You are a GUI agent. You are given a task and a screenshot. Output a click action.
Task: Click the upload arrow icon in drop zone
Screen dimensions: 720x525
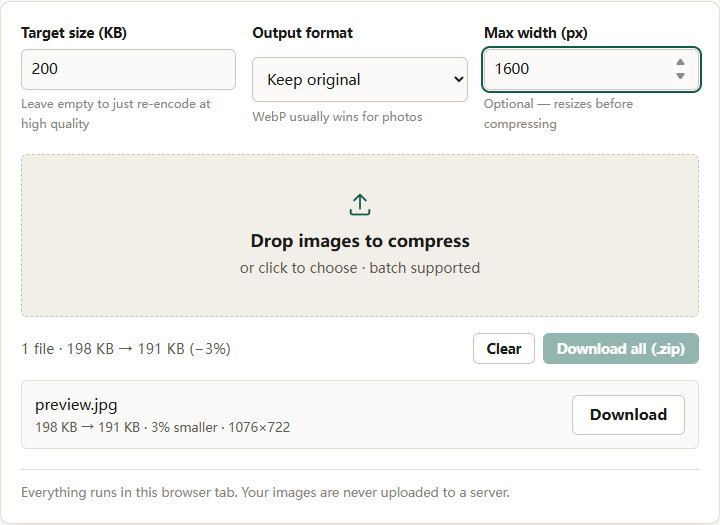(x=360, y=204)
